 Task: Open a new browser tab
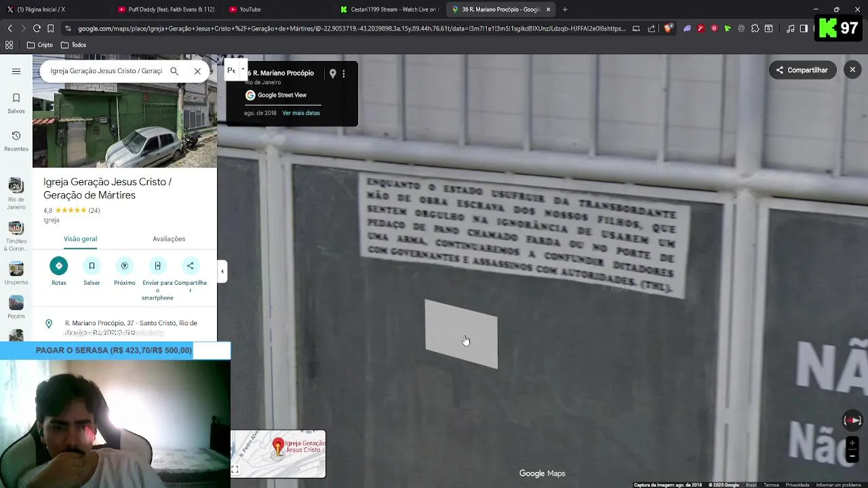coord(565,9)
